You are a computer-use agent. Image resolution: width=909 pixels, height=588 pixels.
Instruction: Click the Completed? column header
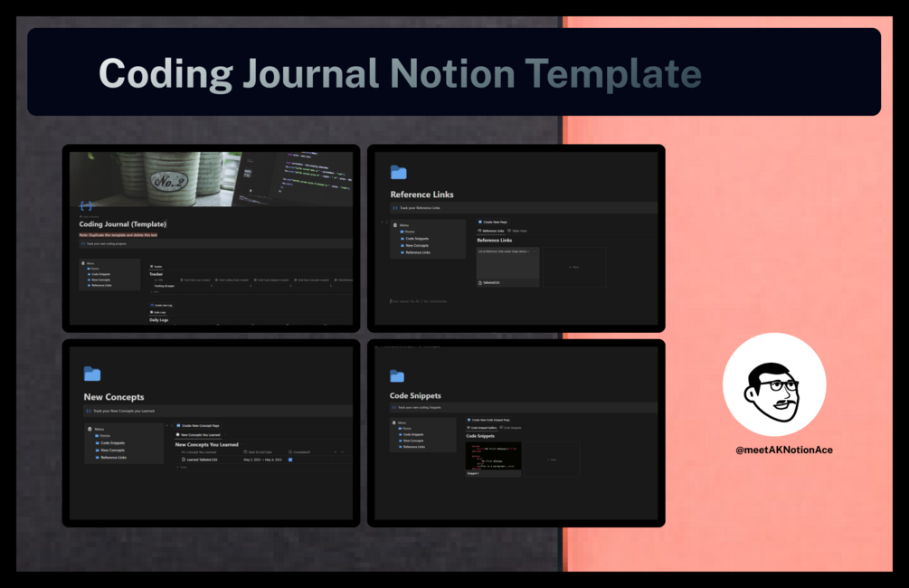pos(299,452)
